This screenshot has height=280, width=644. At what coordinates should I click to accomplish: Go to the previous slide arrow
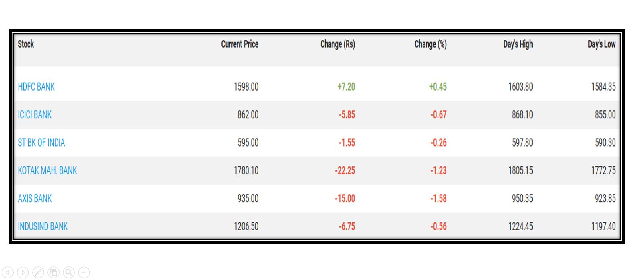tap(8, 272)
